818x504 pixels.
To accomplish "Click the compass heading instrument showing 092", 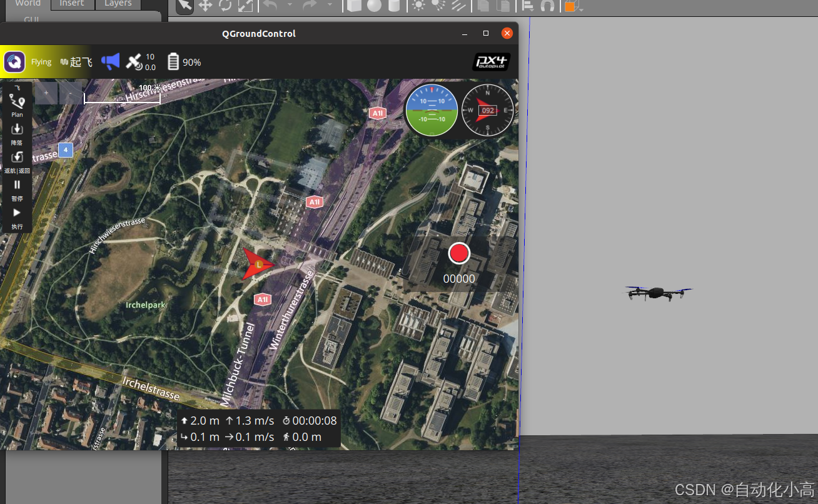I will pyautogui.click(x=487, y=110).
